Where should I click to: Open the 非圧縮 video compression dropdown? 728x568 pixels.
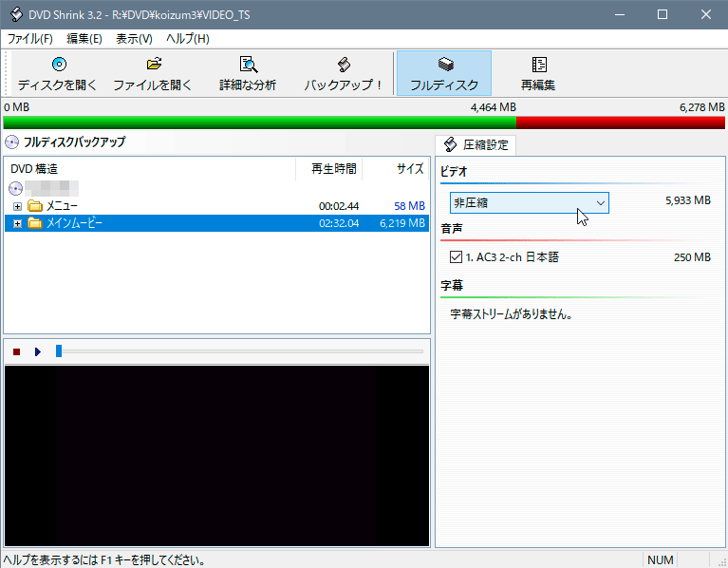(x=530, y=203)
